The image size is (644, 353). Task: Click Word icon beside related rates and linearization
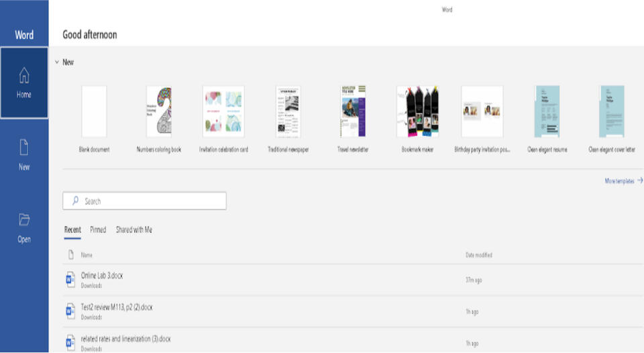[71, 342]
